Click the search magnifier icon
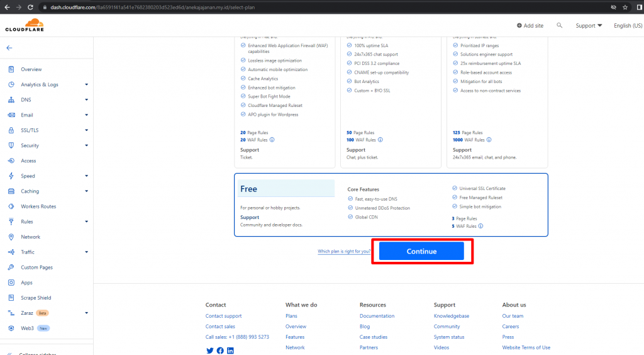The width and height of the screenshot is (644, 355). 559,26
